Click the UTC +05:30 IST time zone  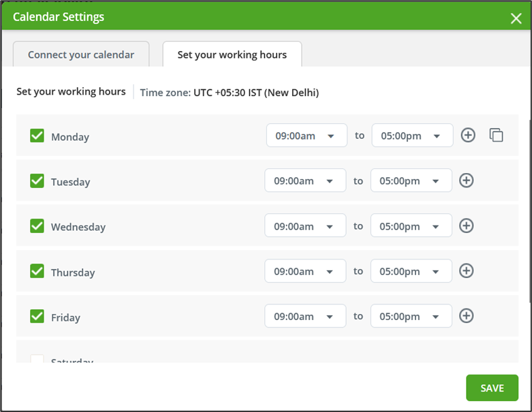(x=255, y=93)
